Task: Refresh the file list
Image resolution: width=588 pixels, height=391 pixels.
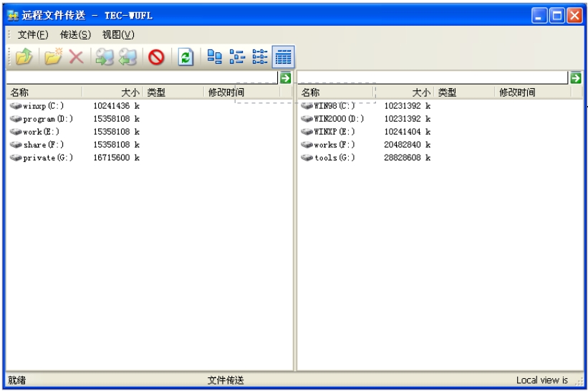Action: point(185,57)
